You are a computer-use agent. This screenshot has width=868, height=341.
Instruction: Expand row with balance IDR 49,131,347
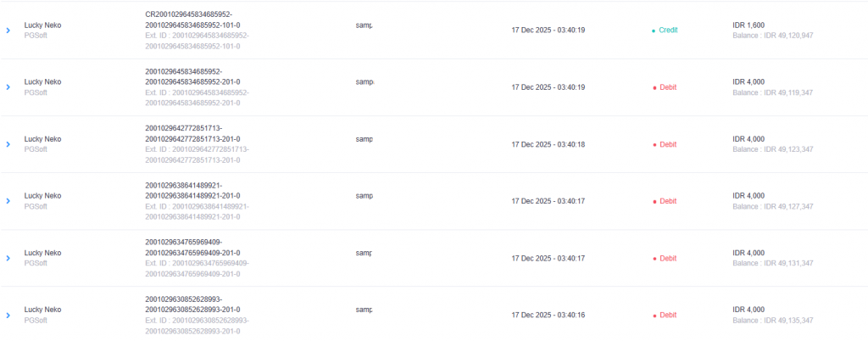[x=8, y=258]
